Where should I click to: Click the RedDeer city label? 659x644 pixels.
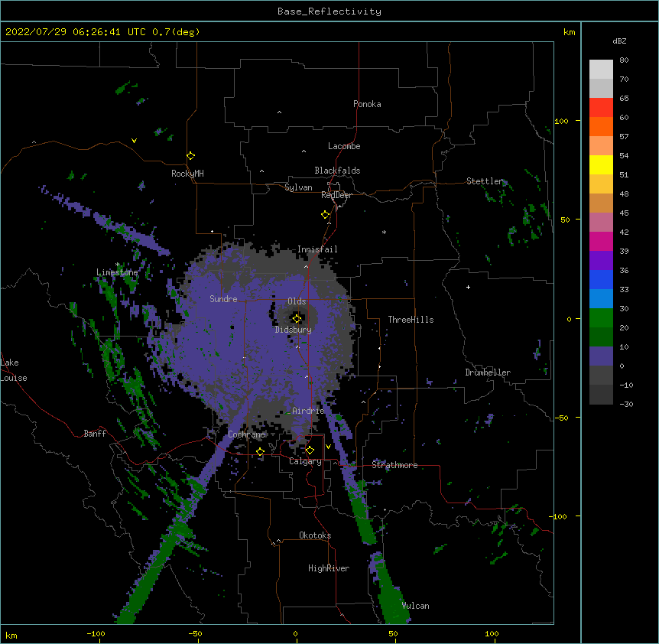pyautogui.click(x=336, y=195)
